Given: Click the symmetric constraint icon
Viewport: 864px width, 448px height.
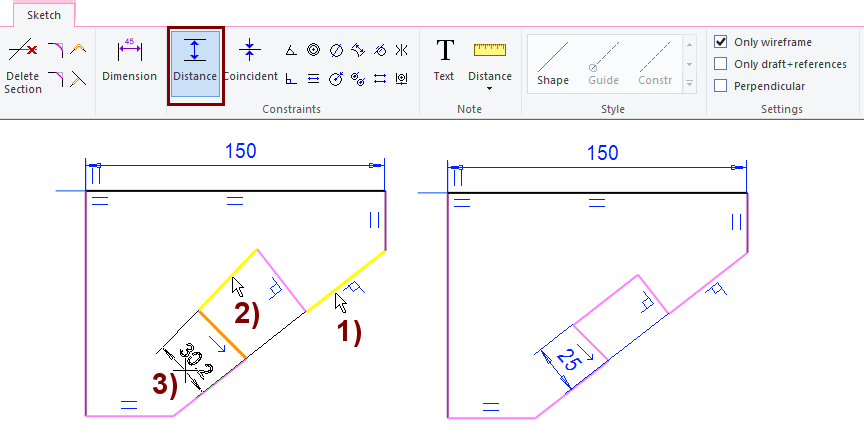Looking at the screenshot, I should [401, 50].
